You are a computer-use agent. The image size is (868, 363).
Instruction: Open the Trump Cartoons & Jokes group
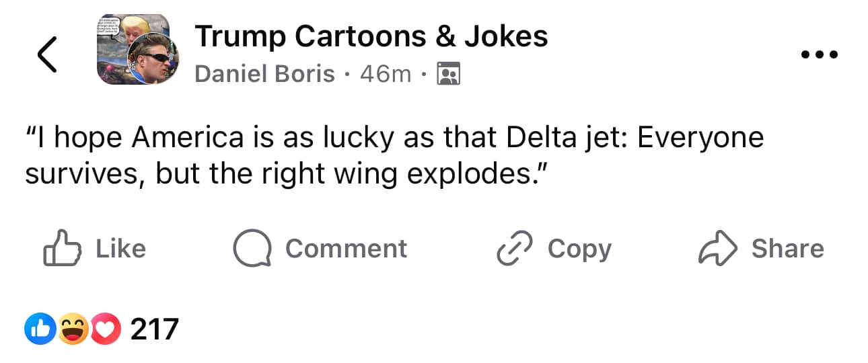click(371, 36)
